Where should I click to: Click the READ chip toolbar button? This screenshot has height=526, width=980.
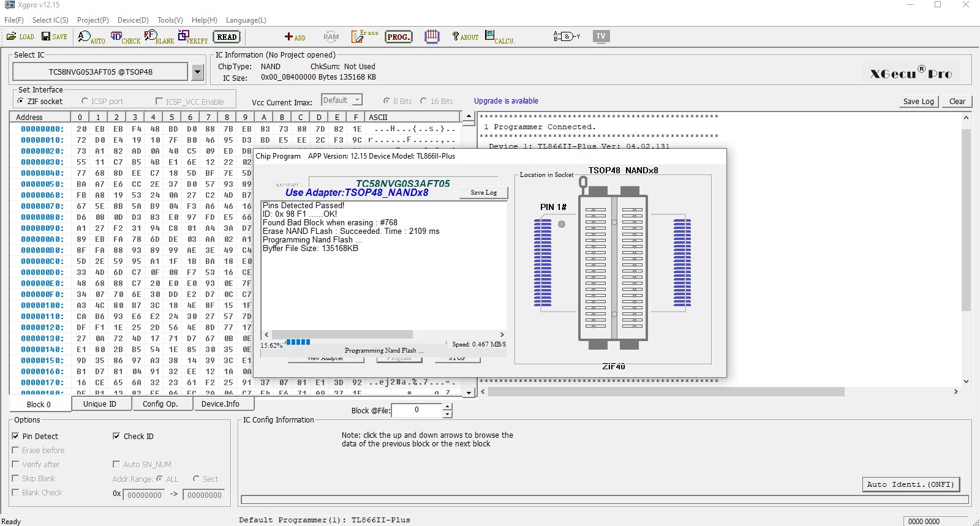227,37
